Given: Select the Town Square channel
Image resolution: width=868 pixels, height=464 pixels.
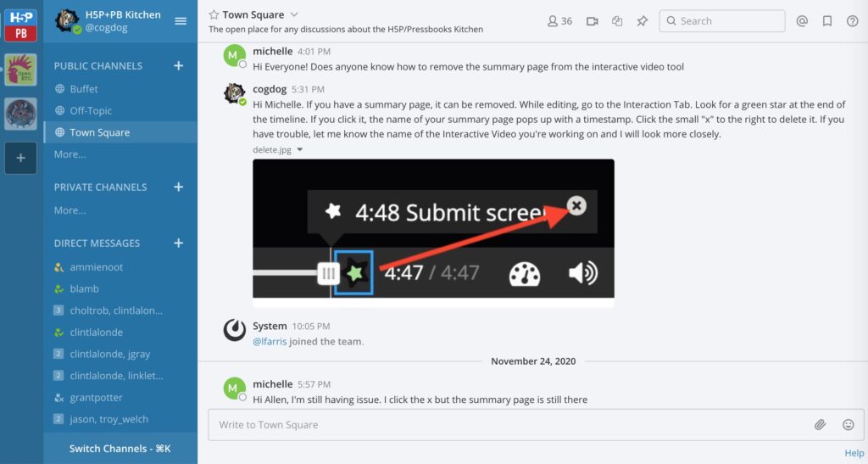Looking at the screenshot, I should (120, 132).
